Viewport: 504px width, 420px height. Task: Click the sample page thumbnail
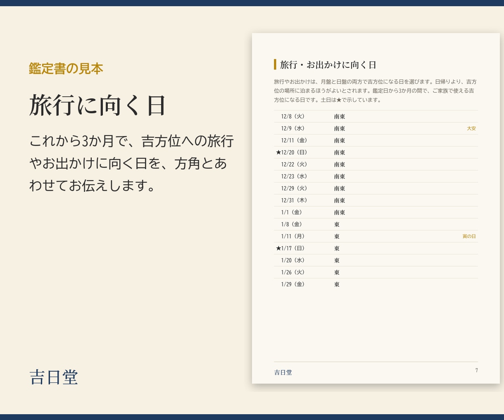click(376, 208)
